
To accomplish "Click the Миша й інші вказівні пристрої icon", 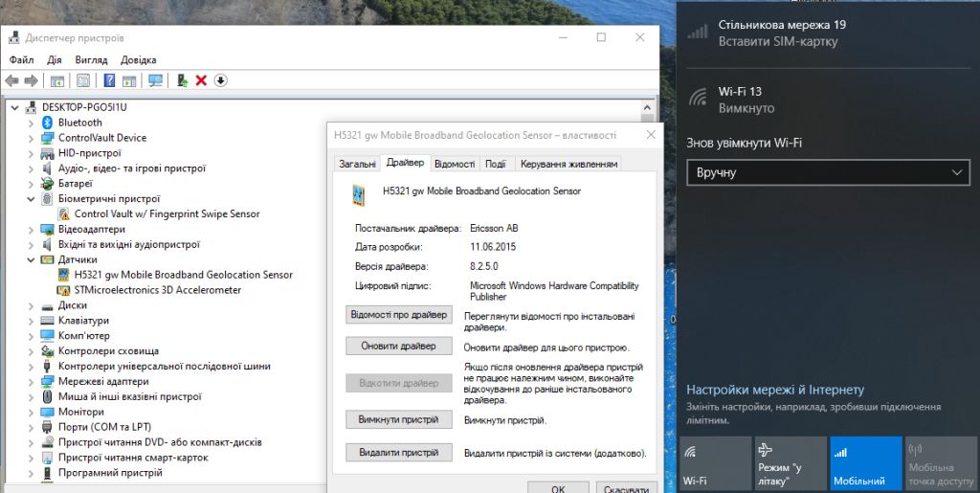I will [47, 396].
